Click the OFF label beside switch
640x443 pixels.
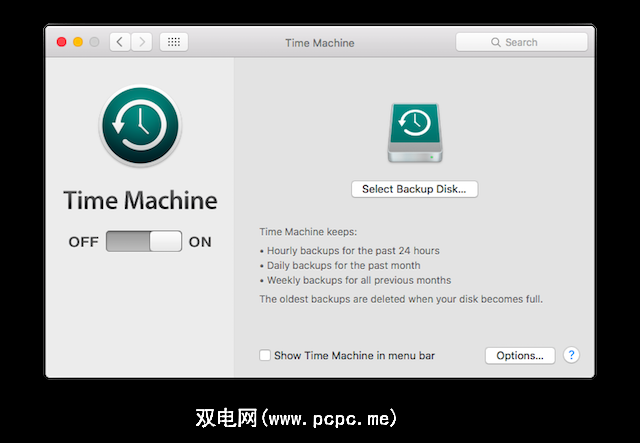[x=84, y=242]
